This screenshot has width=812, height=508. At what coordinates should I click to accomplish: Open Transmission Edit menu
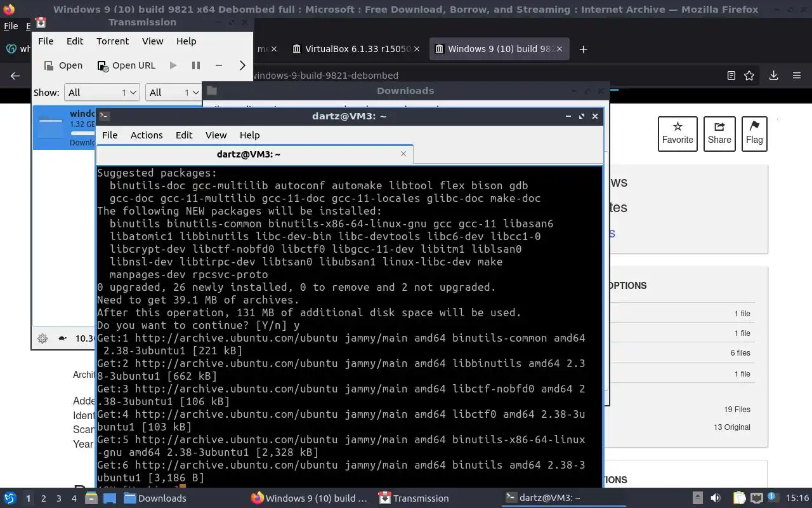coord(75,41)
